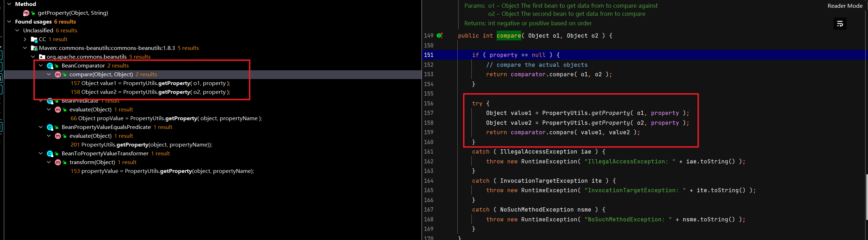Click line number 151 in the gutter

click(429, 55)
